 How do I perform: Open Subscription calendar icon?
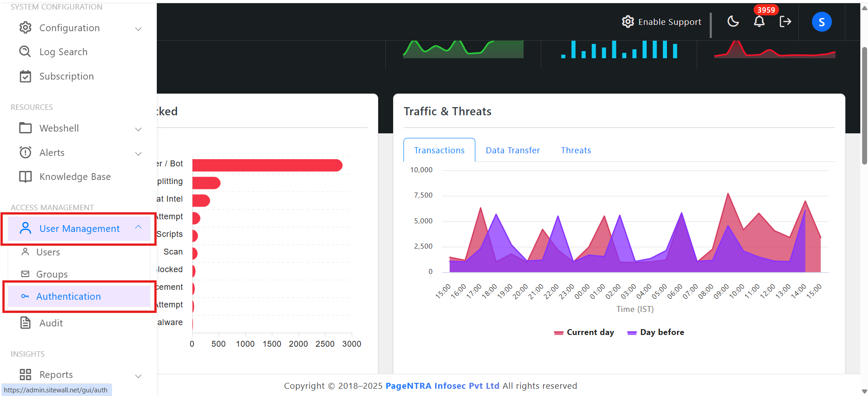(x=25, y=76)
